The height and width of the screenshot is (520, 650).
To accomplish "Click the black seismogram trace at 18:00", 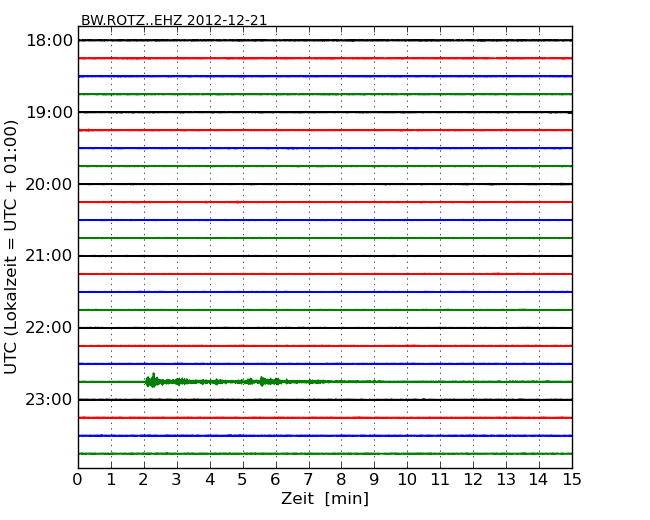I will (x=325, y=40).
